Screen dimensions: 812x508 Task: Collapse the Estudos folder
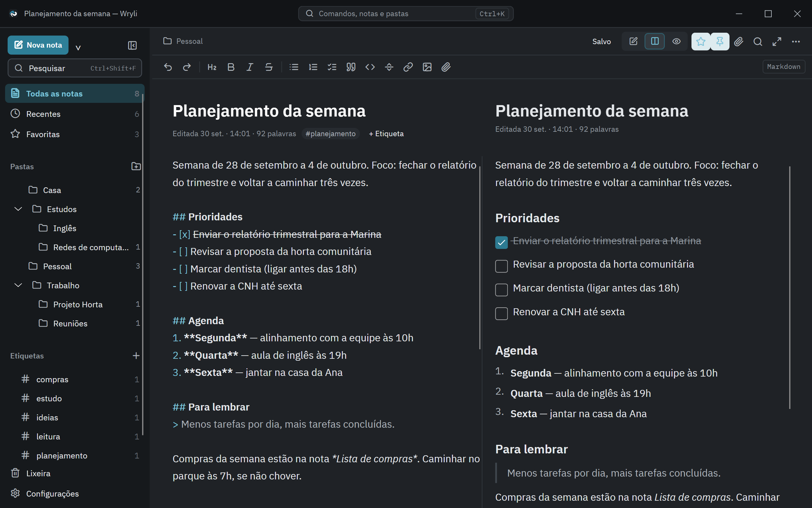tap(18, 209)
